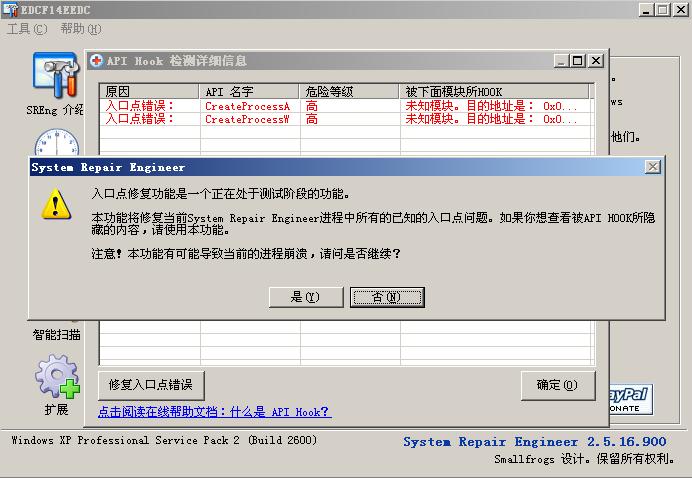Click the System Repair Engineer 2.5.16.900 text

click(x=535, y=442)
